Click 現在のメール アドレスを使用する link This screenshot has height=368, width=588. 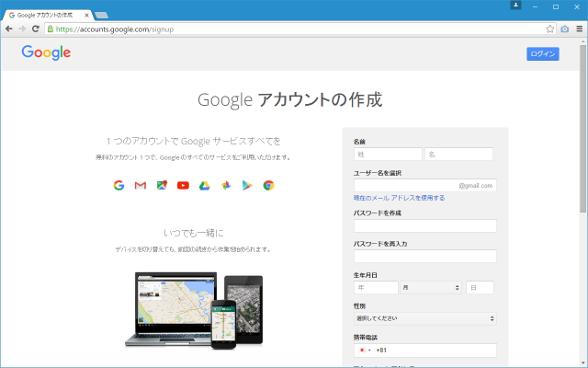(x=399, y=198)
